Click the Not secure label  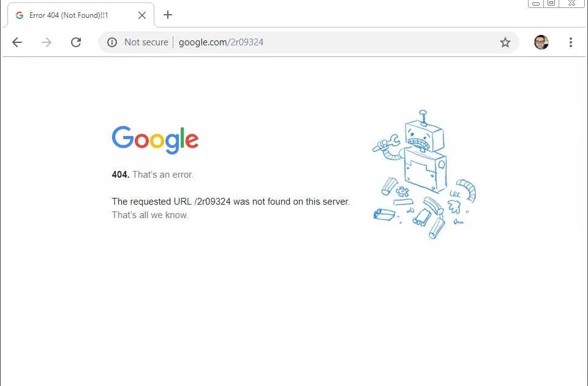point(146,42)
